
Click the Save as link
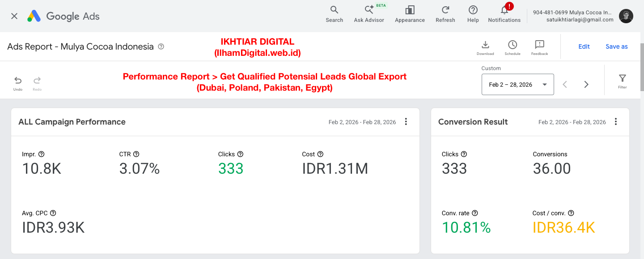coord(617,46)
